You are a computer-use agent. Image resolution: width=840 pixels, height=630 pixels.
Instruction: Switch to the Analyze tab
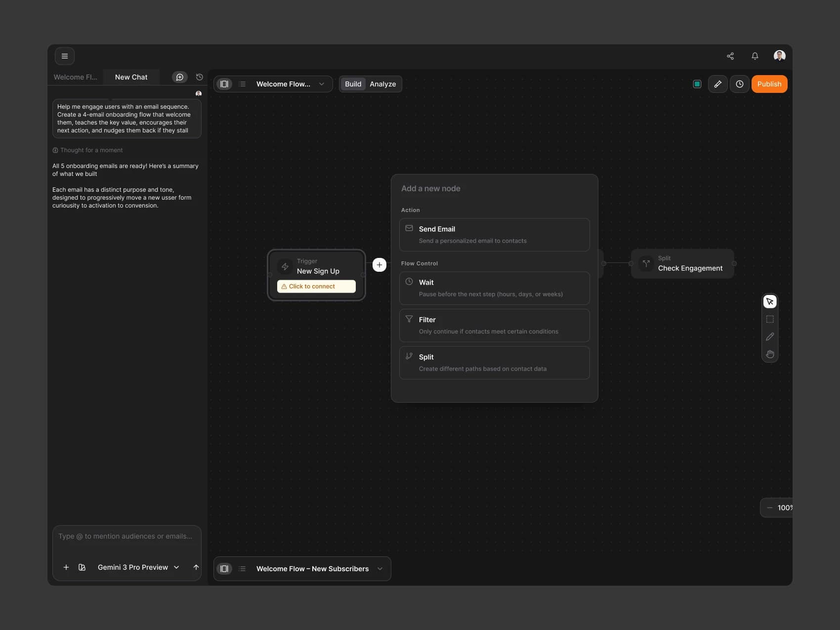383,84
